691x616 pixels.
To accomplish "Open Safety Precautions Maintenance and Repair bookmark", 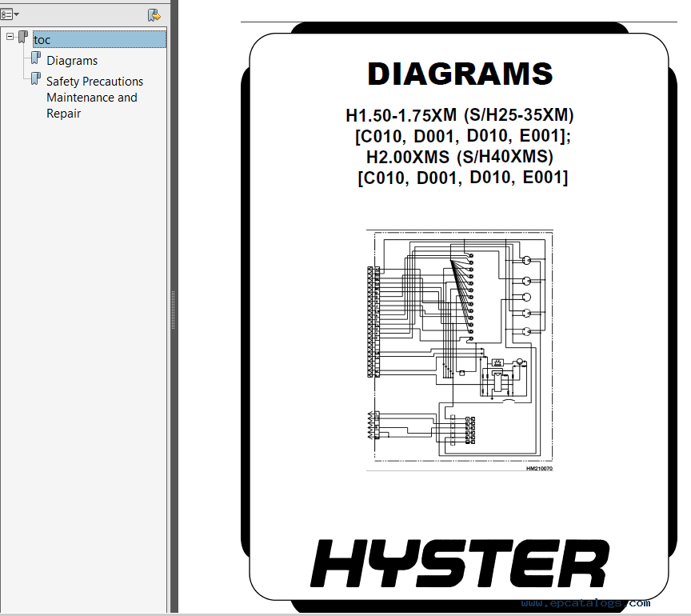I will coord(94,98).
